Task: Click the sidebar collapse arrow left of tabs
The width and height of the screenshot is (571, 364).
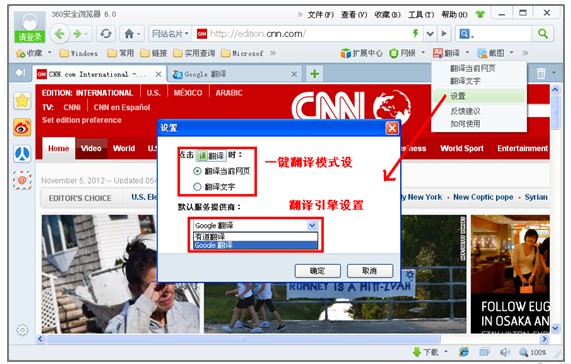Action: 20,73
